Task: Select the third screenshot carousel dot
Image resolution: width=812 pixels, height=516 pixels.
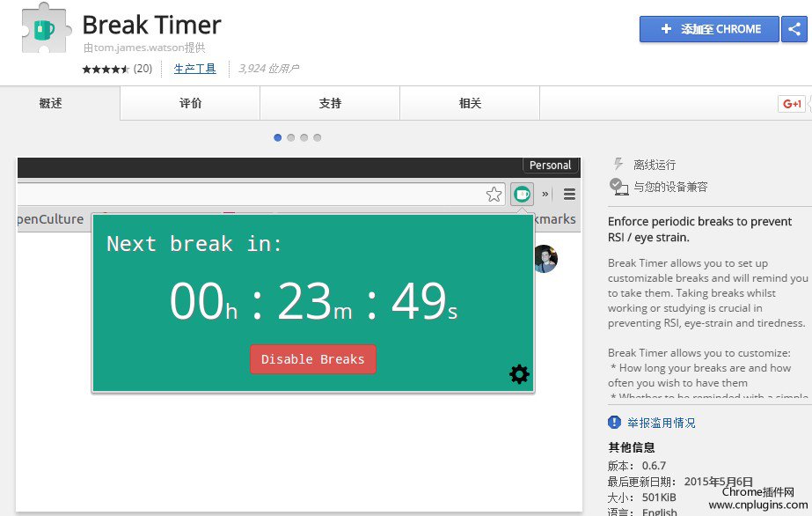Action: coord(304,137)
